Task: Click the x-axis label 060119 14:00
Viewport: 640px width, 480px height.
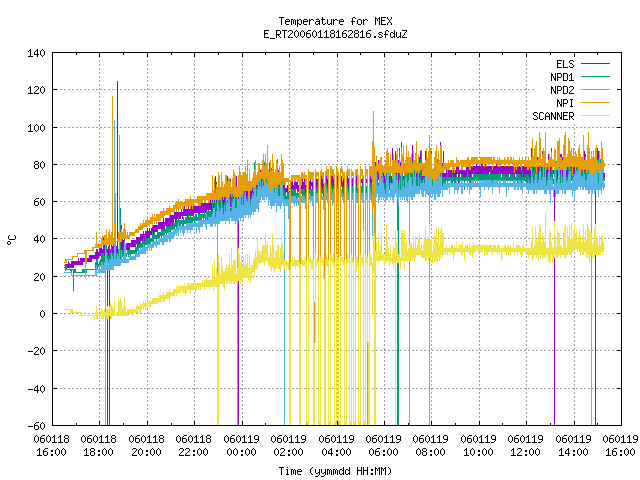Action: [574, 446]
